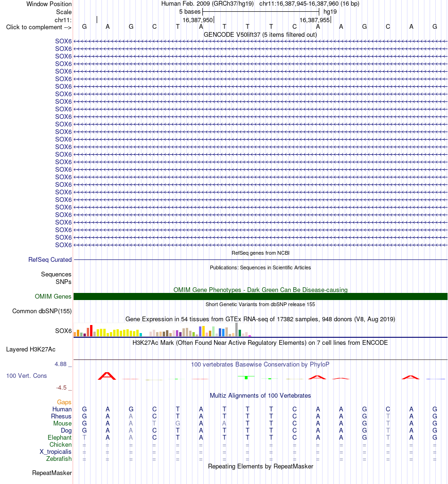
Task: Click the Rhesus alignment row label
Action: click(61, 417)
